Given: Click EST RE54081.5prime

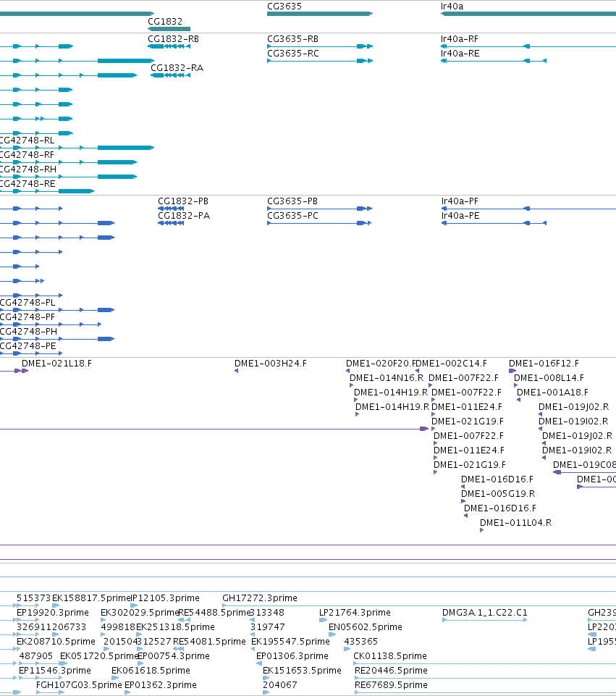Looking at the screenshot, I should tap(209, 642).
